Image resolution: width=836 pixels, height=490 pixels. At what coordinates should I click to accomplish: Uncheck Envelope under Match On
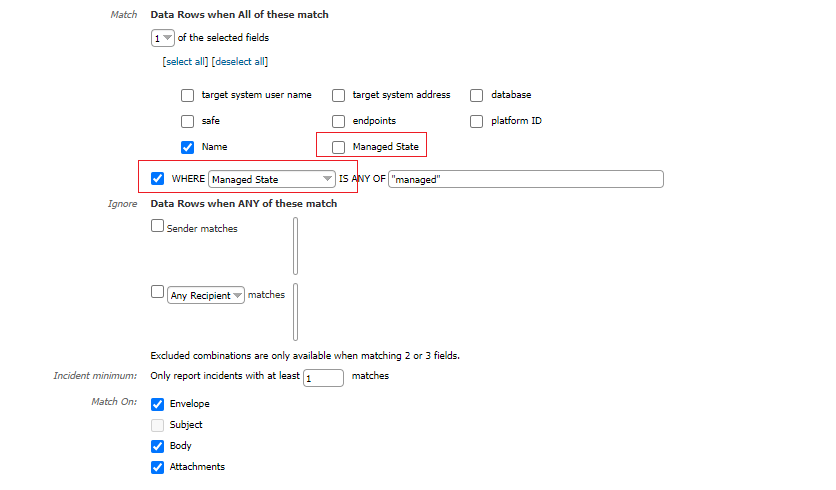tap(157, 404)
